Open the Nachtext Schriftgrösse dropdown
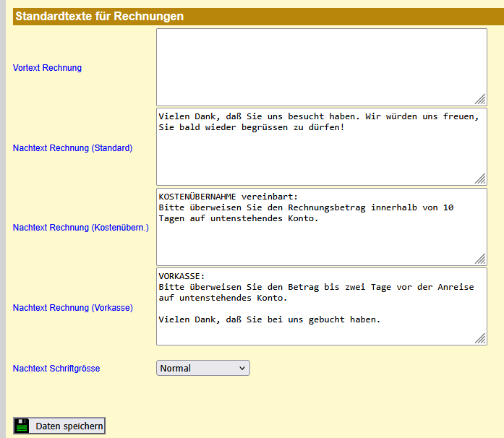Image resolution: width=504 pixels, height=438 pixels. click(203, 368)
